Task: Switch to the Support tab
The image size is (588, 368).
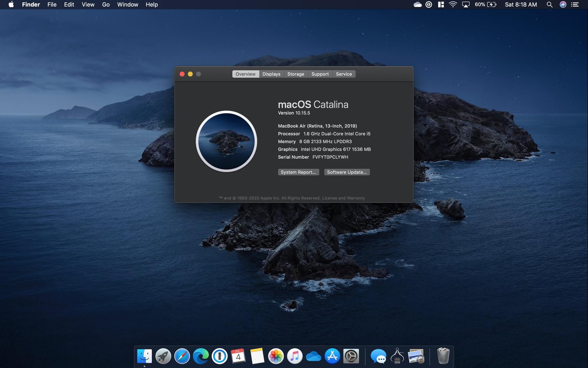Action: [320, 74]
